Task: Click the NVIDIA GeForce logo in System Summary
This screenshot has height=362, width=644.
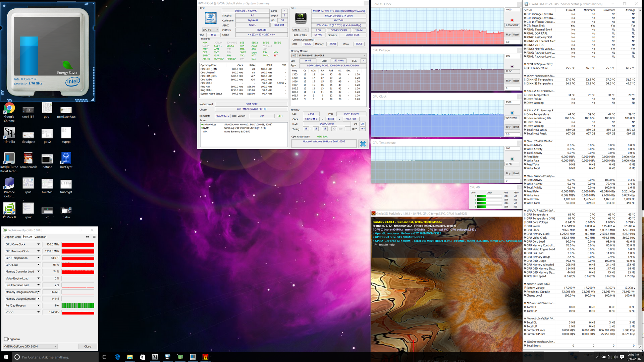Action: pos(301,18)
